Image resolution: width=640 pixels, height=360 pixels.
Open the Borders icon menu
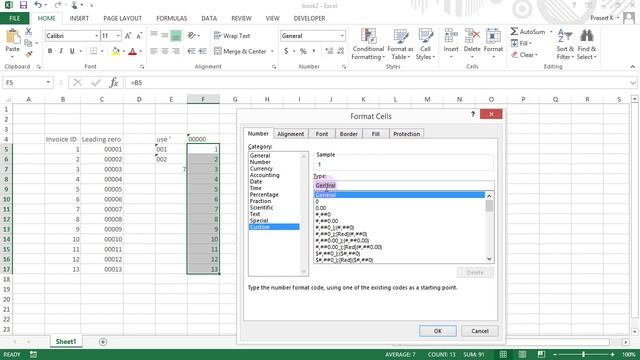[x=93, y=51]
